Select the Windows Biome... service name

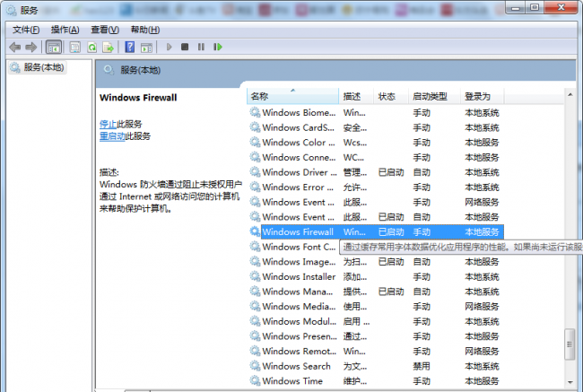pos(299,113)
